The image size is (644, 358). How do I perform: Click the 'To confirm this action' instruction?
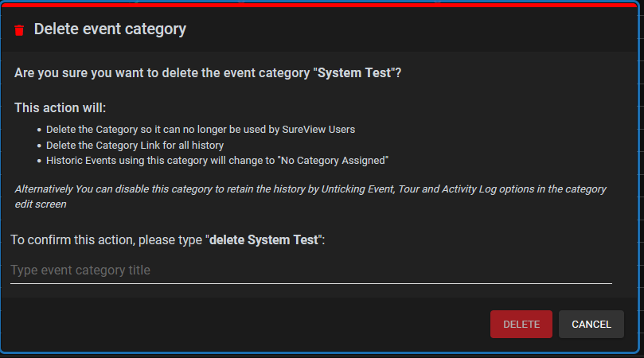tap(168, 240)
